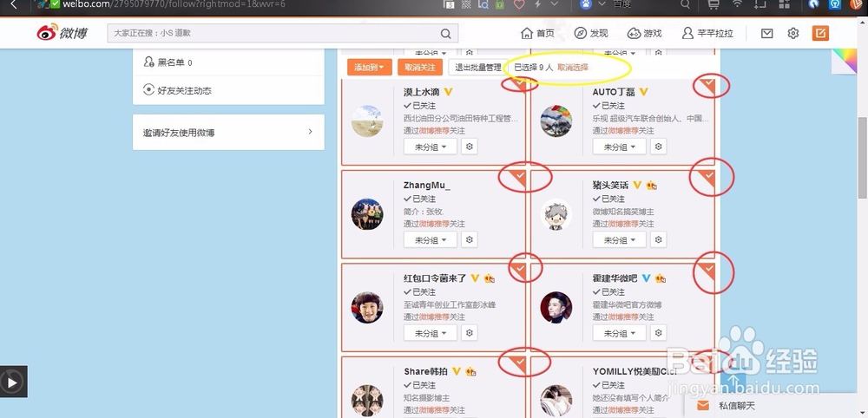Click the Baidu paw search engine icon
The image size is (868, 418).
(x=586, y=4)
